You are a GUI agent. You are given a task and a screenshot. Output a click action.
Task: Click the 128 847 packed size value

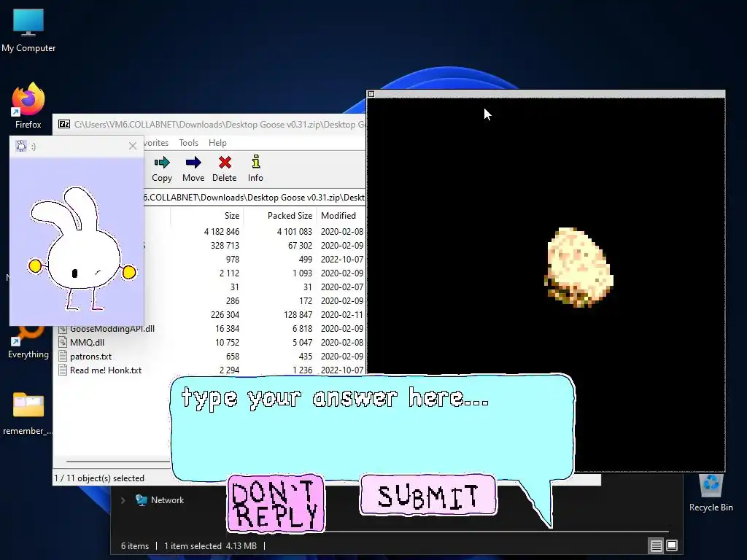298,315
